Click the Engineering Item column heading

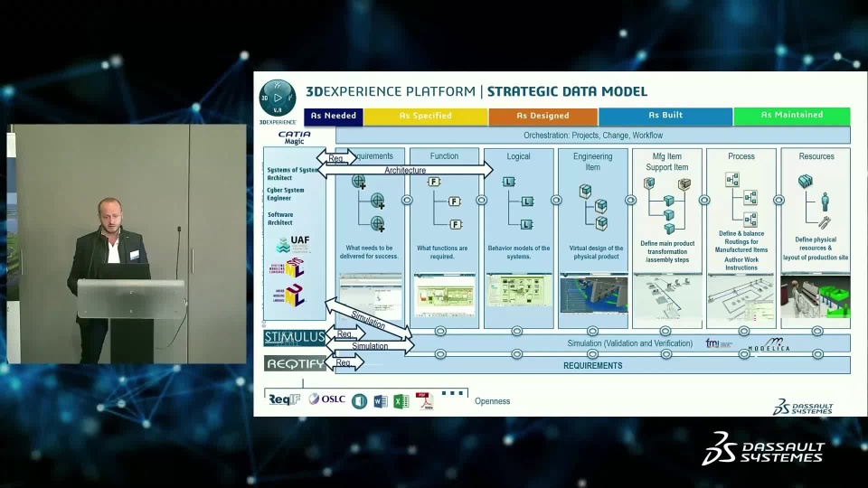click(x=593, y=162)
